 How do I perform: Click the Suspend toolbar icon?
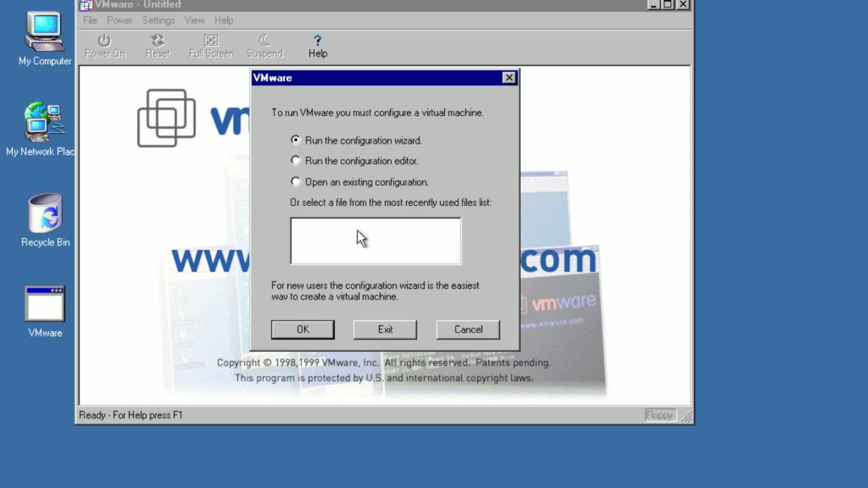(x=264, y=46)
